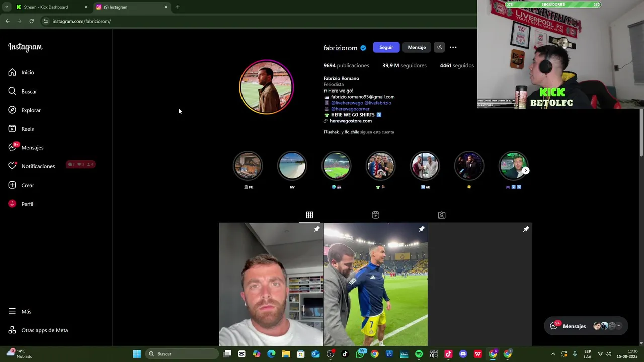Image resolution: width=644 pixels, height=362 pixels.
Task: Close the Kick Dashboard browser tab
Action: tap(86, 7)
